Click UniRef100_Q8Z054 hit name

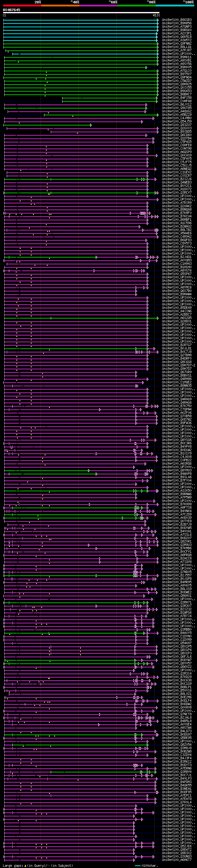click(177, 744)
